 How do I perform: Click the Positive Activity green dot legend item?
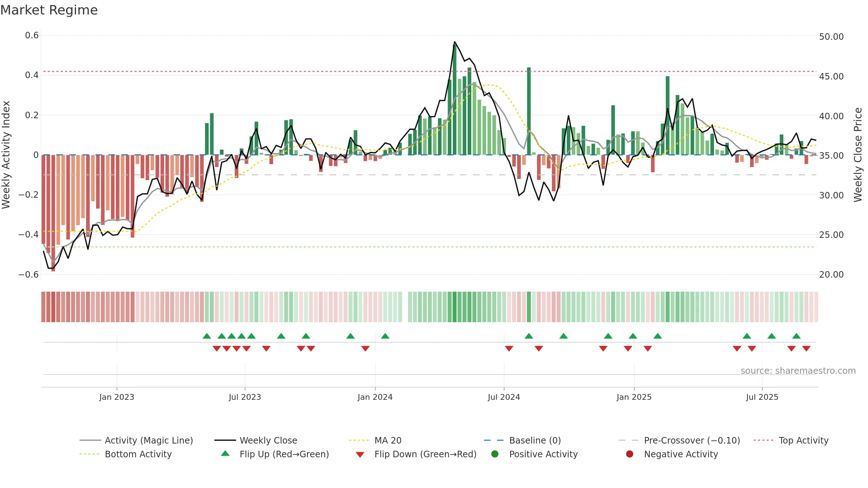tap(534, 454)
